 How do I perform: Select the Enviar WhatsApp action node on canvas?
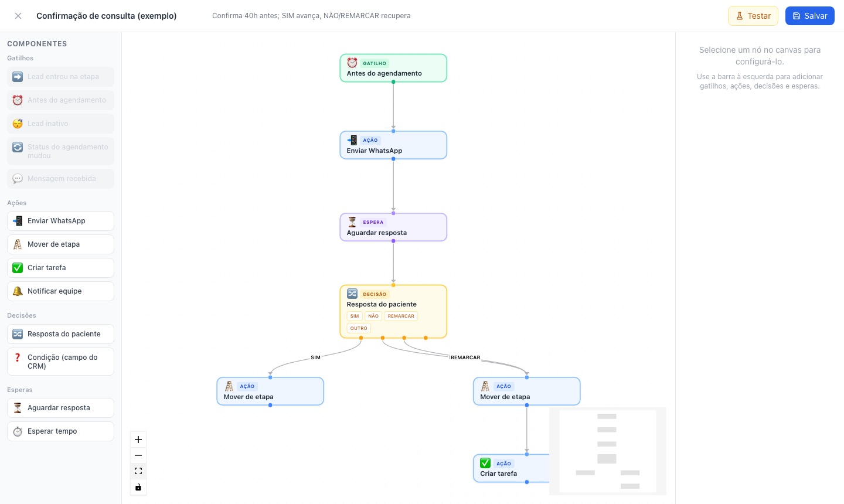[393, 145]
